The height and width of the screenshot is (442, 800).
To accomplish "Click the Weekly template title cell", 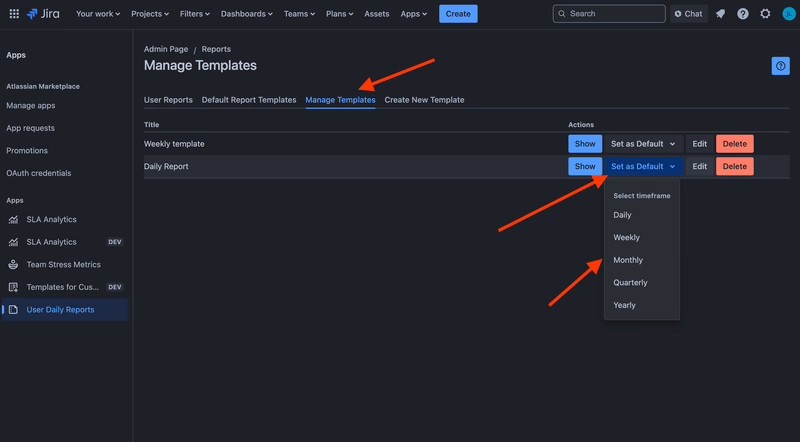I will click(x=174, y=144).
